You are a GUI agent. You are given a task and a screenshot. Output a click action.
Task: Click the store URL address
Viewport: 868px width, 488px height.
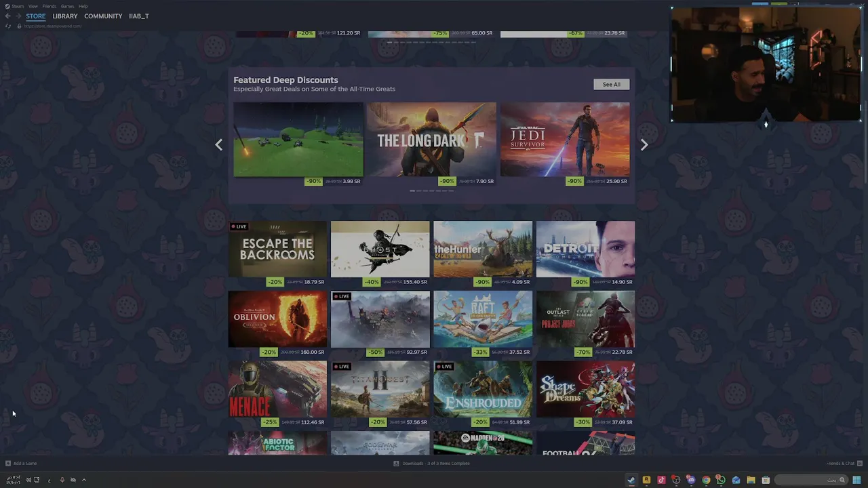[x=53, y=26]
